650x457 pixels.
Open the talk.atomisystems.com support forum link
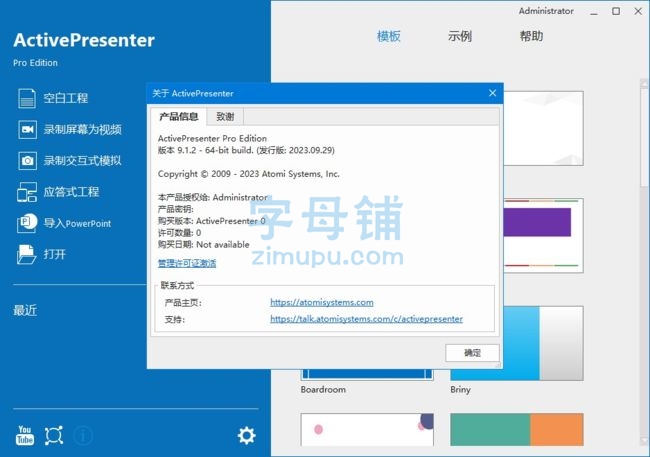366,319
